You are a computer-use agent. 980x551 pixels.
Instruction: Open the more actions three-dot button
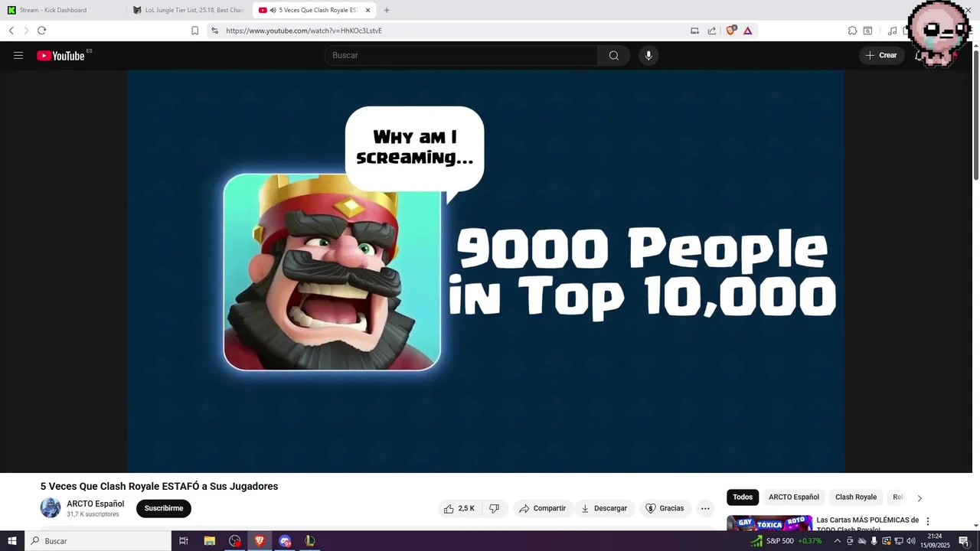705,508
